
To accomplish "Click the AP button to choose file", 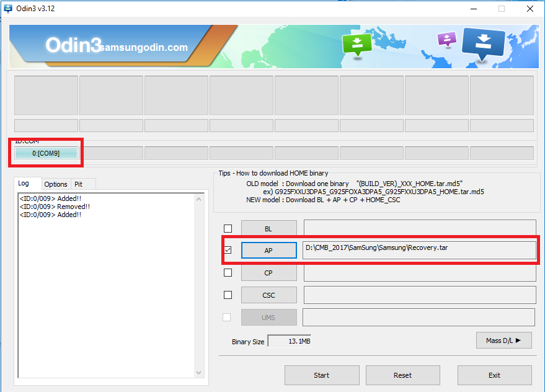I will [x=268, y=251].
